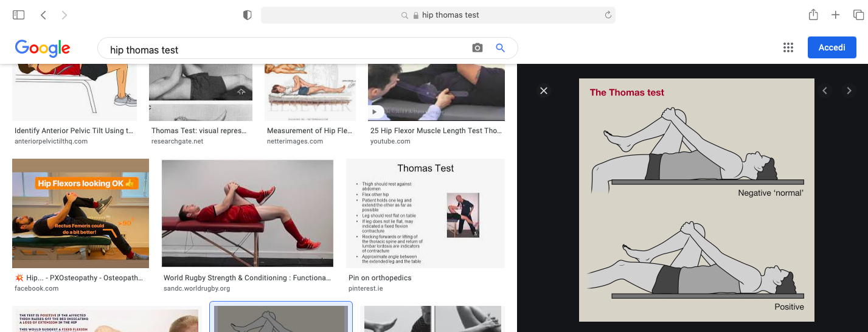Open the Google logo homepage link
The image size is (868, 332).
[43, 48]
